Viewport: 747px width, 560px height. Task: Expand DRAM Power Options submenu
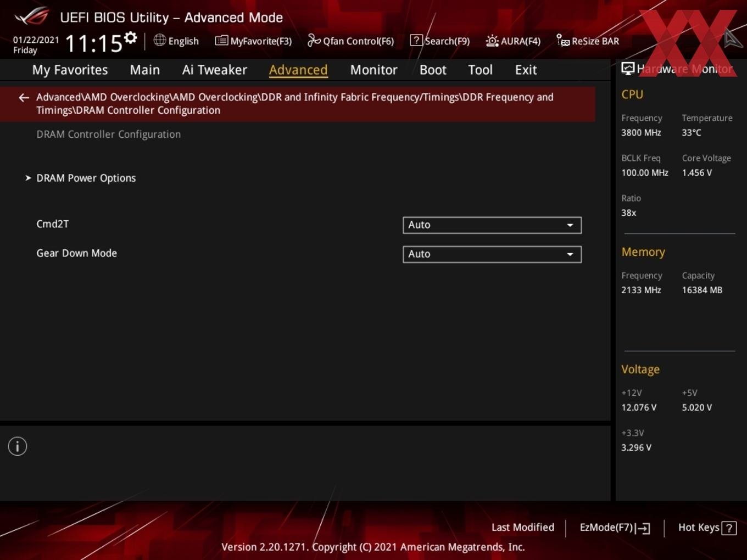86,178
